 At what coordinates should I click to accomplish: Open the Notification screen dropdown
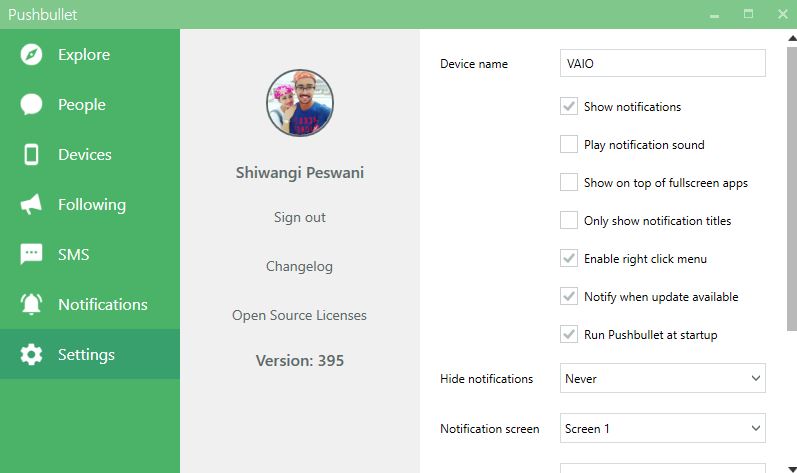tap(663, 428)
